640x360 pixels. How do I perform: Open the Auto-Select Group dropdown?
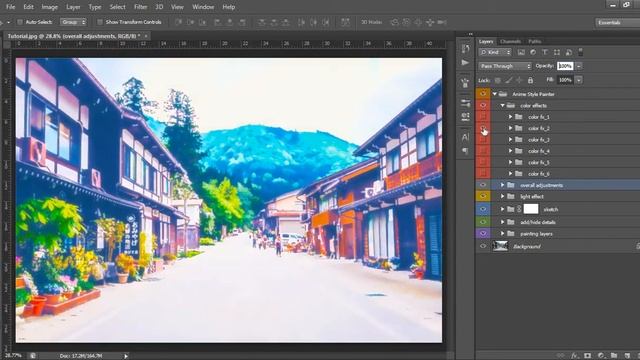[73, 22]
